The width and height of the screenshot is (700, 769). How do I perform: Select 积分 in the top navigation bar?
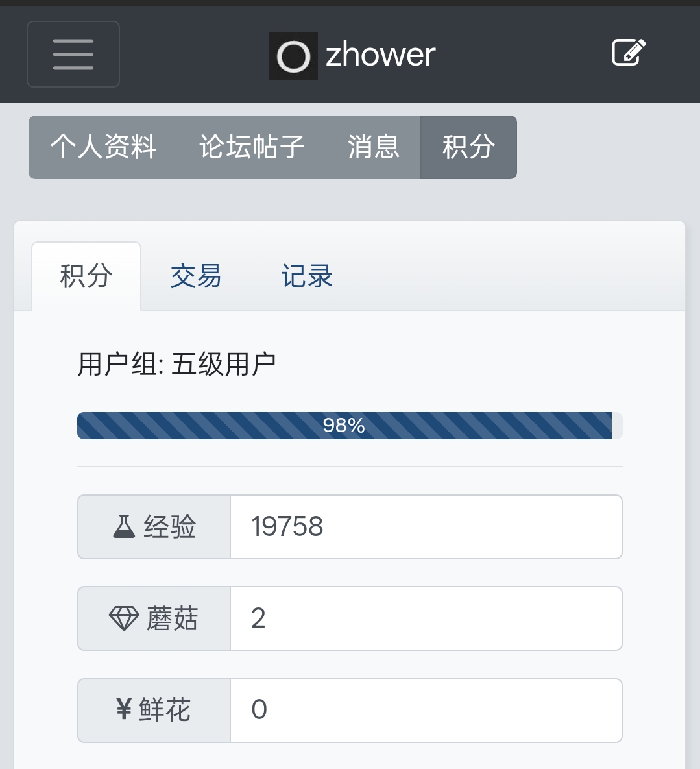coord(468,147)
